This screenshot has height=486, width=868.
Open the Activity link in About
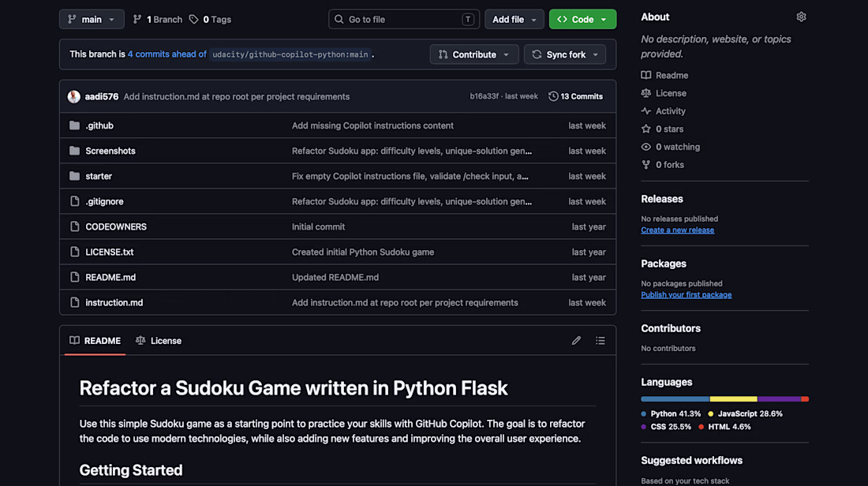coord(663,111)
